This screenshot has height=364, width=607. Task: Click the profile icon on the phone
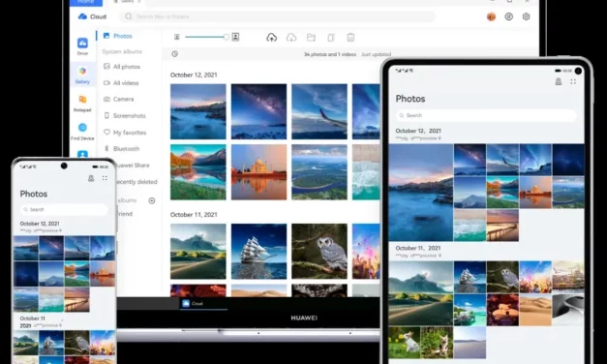91,178
